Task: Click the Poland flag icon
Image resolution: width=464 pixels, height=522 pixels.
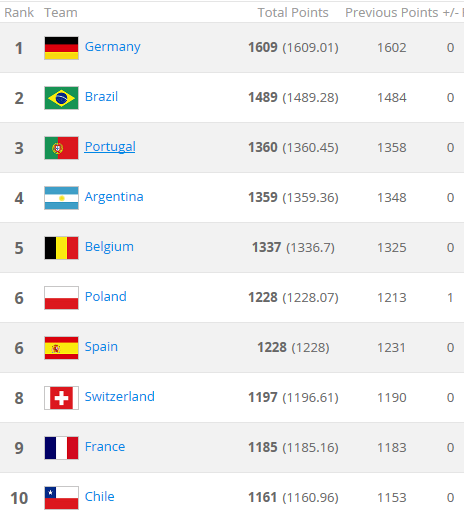Action: click(x=61, y=298)
